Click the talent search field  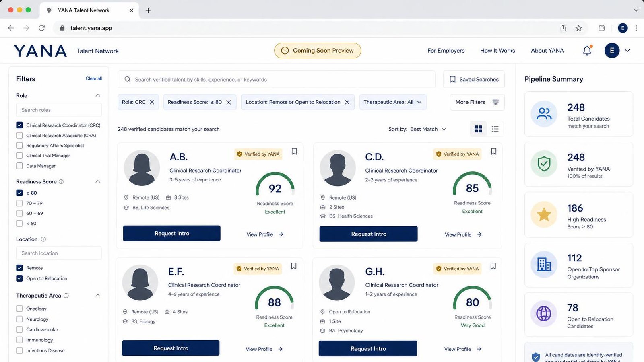pyautogui.click(x=277, y=80)
